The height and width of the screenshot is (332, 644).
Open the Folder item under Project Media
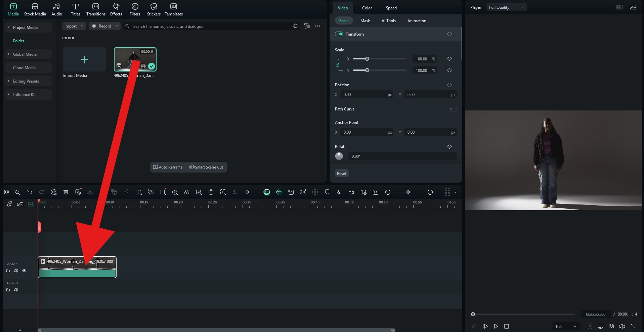[19, 41]
